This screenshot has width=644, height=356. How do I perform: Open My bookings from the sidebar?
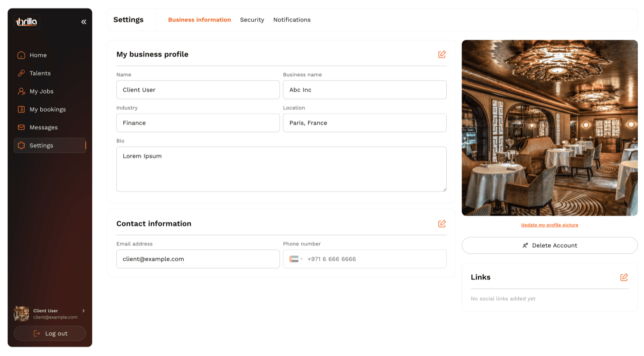point(21,109)
